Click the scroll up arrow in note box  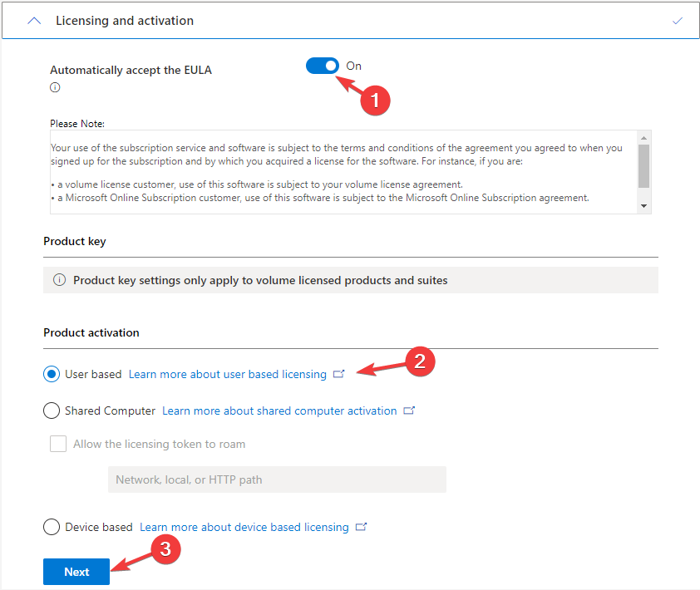point(643,138)
